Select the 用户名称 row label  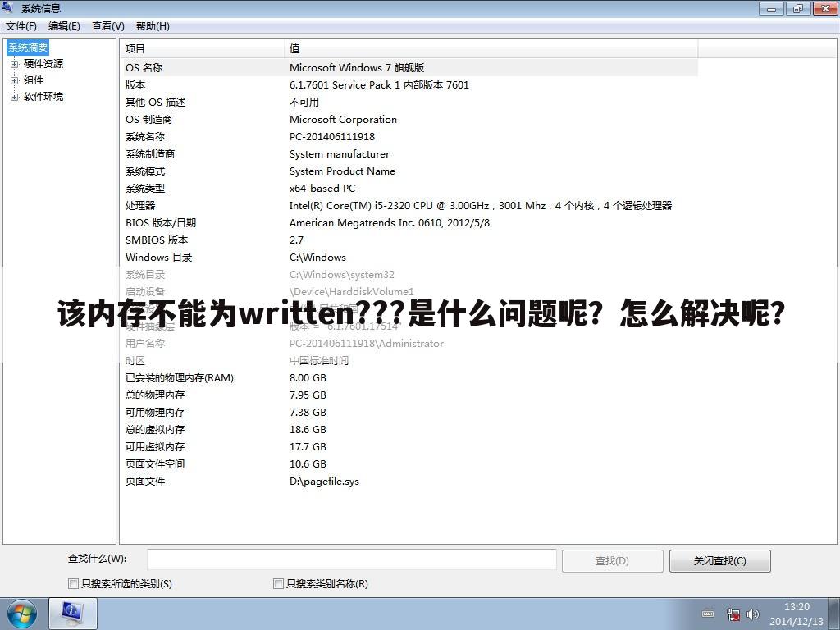click(145, 343)
